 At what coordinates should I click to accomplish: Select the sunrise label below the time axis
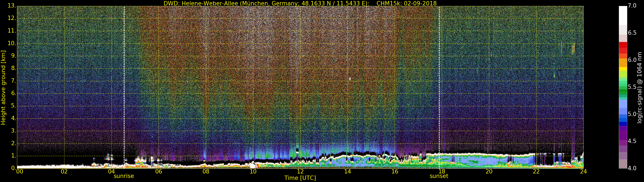(x=124, y=176)
